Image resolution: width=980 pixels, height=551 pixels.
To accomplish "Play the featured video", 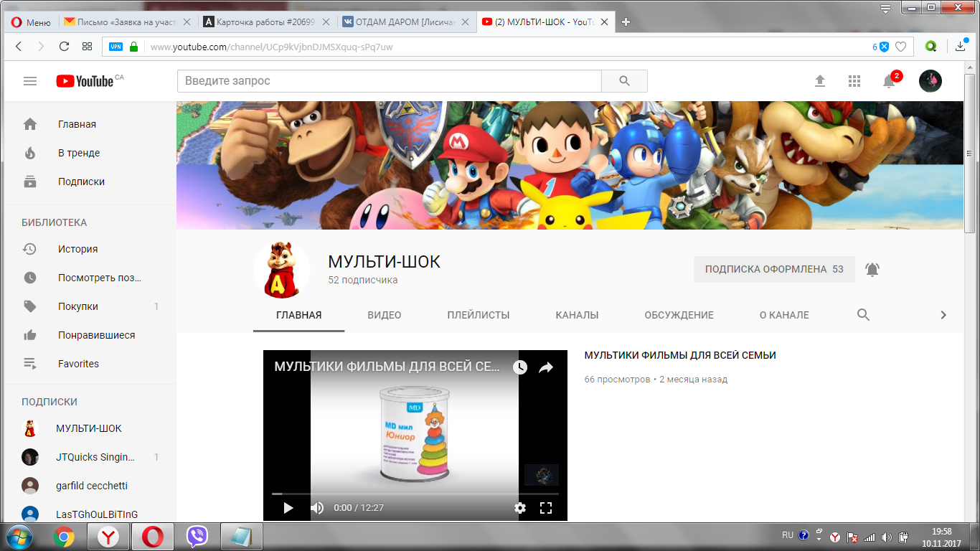I will [x=288, y=508].
